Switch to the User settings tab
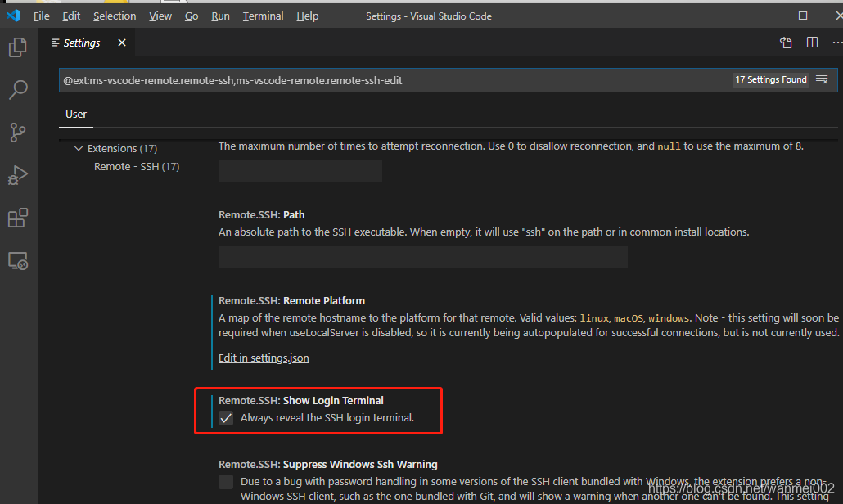The height and width of the screenshot is (504, 843). coord(76,115)
